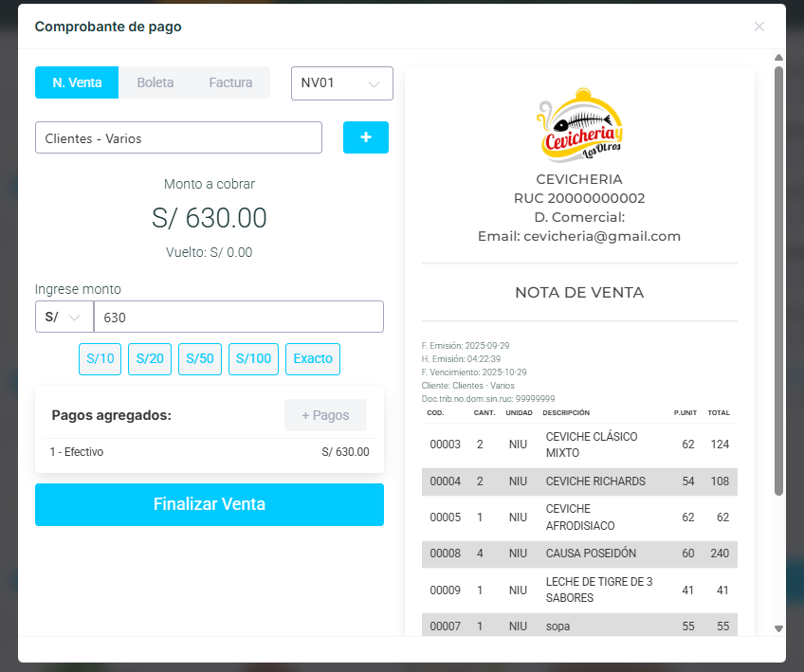Click the + Pagos button
Viewport: 804px width, 672px height.
click(325, 415)
